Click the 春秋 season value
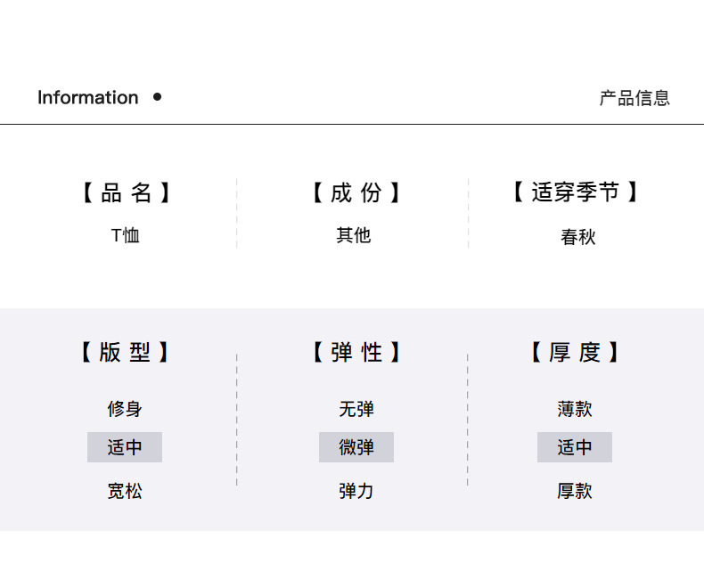Screen dimensions: 704x588 tap(577, 237)
